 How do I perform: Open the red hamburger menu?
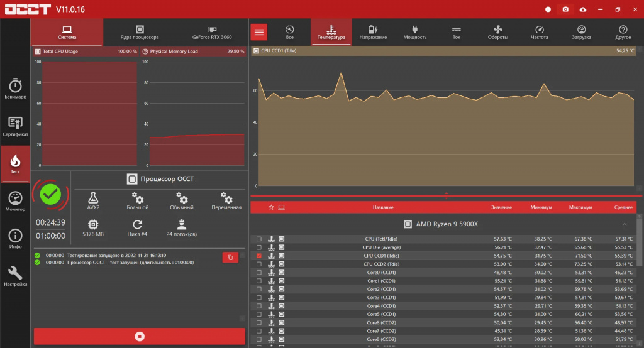pos(258,32)
